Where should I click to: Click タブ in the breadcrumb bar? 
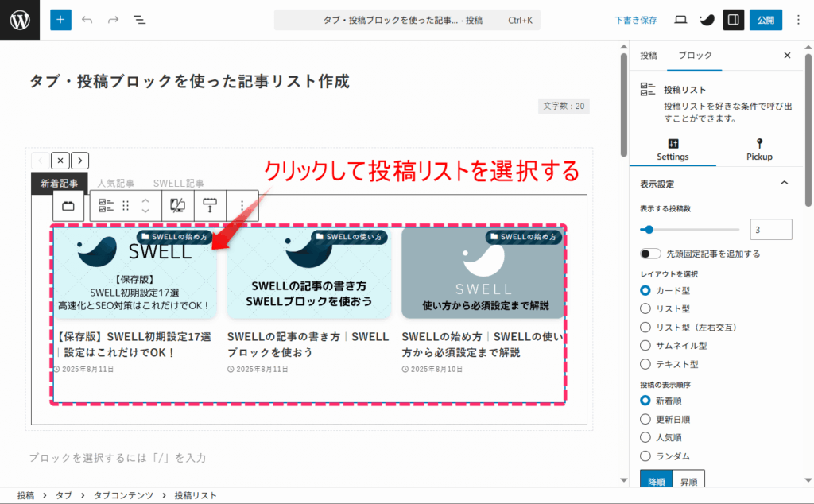[64, 496]
